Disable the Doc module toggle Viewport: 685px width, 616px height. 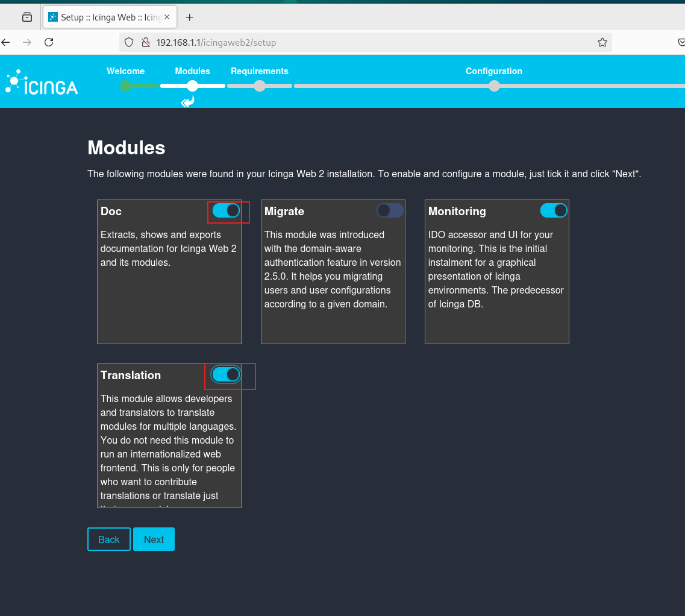pyautogui.click(x=226, y=211)
